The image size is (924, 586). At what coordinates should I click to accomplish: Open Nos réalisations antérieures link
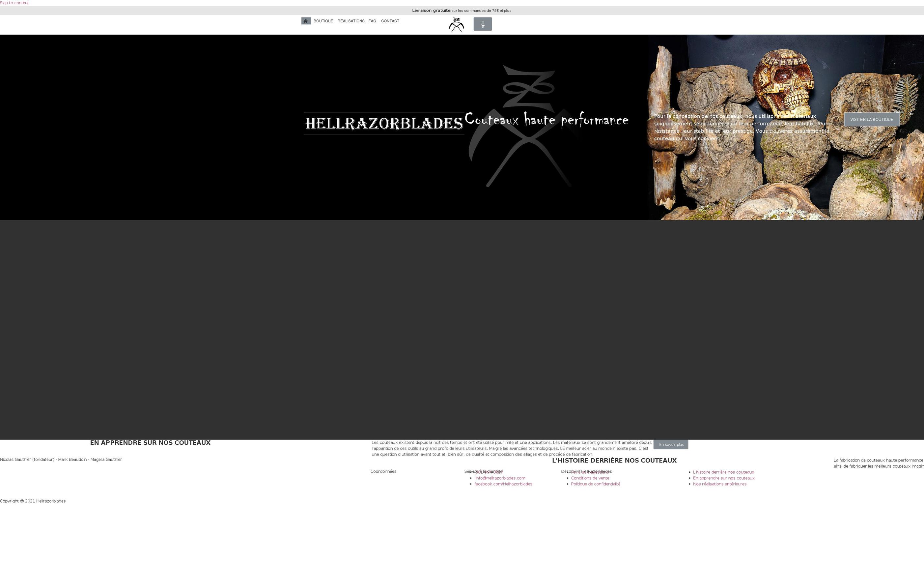719,484
